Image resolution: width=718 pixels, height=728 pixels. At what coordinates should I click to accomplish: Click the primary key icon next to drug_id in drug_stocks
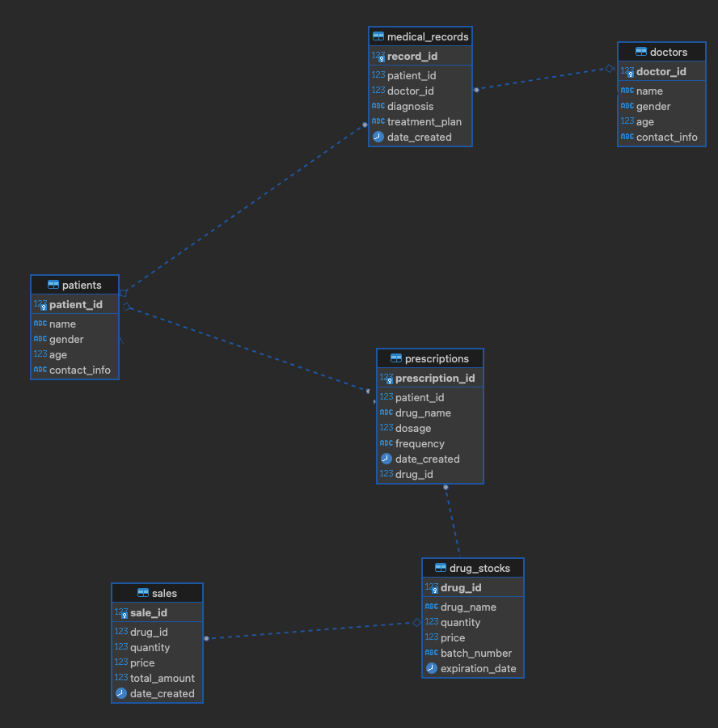coord(432,588)
